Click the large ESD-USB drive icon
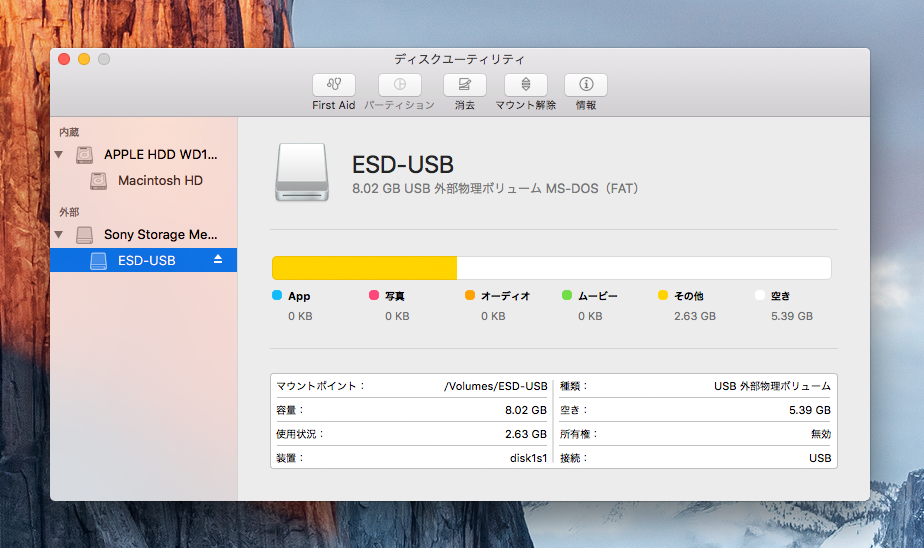The image size is (924, 548). tap(302, 172)
